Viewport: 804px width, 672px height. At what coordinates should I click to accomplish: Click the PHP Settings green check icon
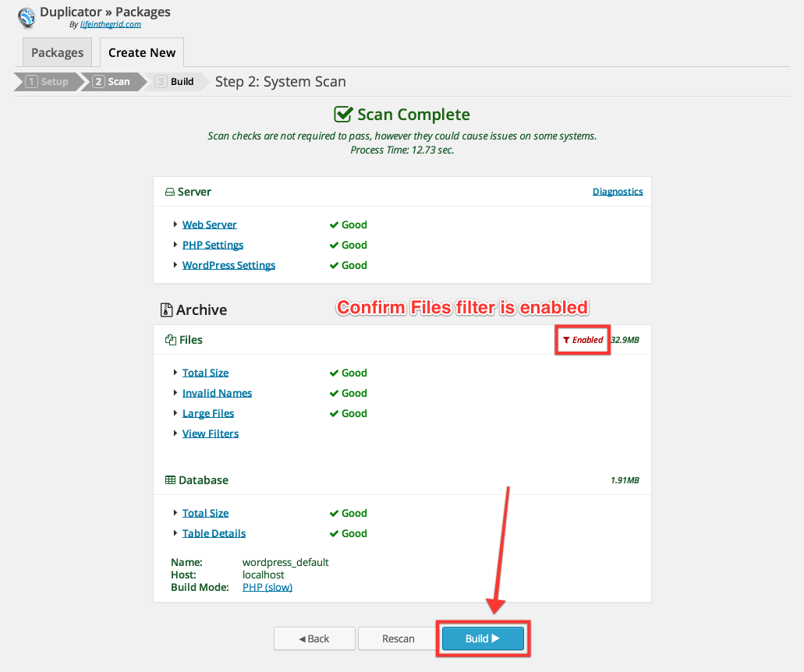(334, 245)
